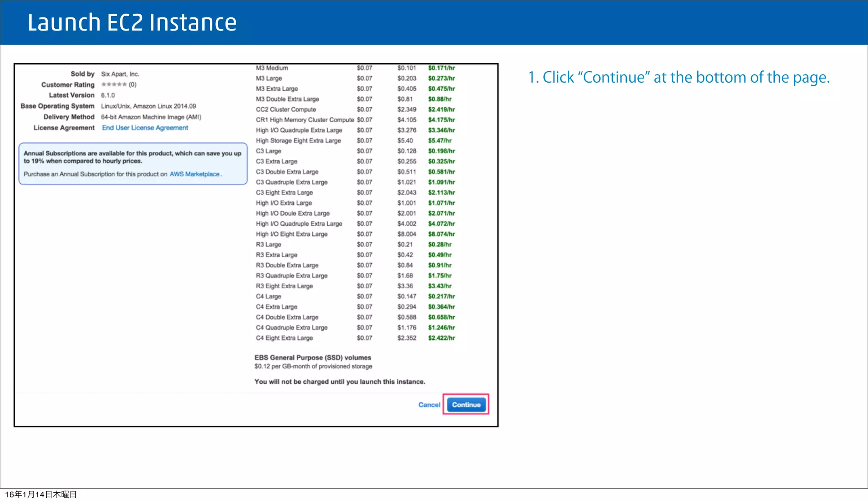
Task: Select the CC2 Cluster Compute row
Action: point(355,109)
